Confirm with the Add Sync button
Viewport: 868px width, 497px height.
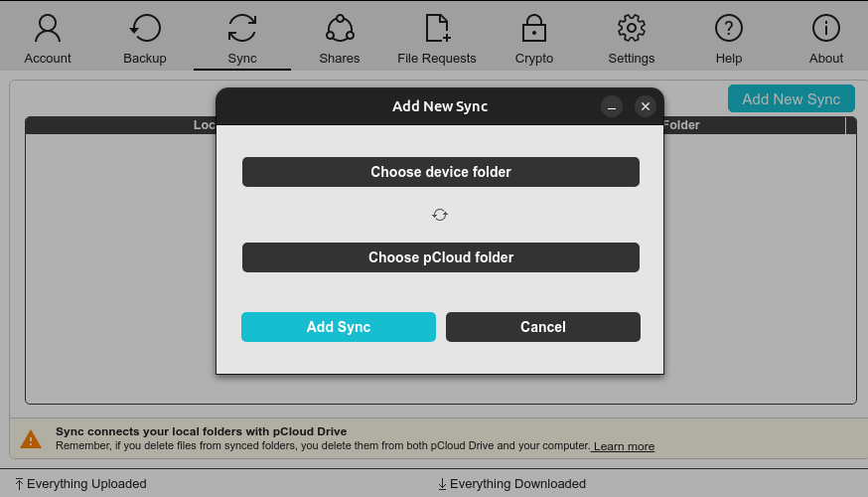tap(339, 327)
